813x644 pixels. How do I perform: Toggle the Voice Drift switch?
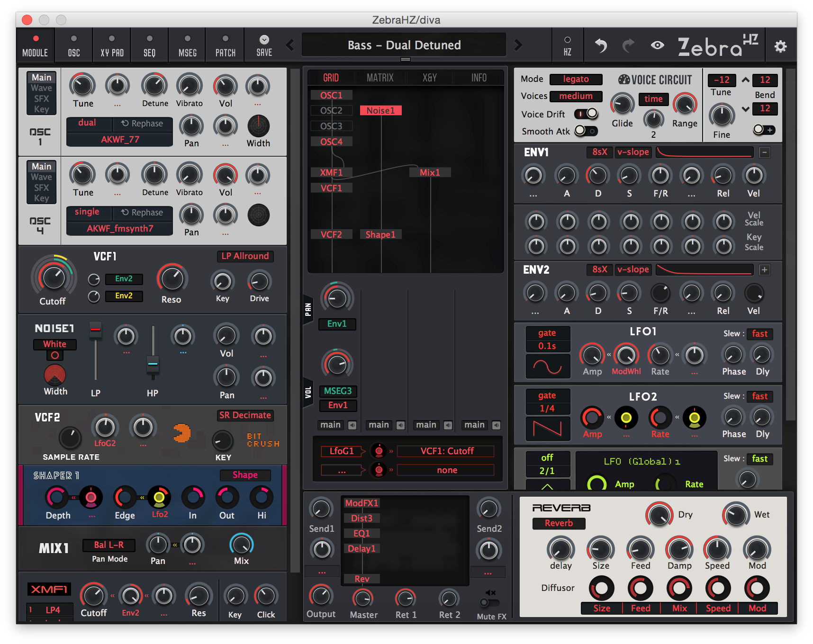pos(586,114)
